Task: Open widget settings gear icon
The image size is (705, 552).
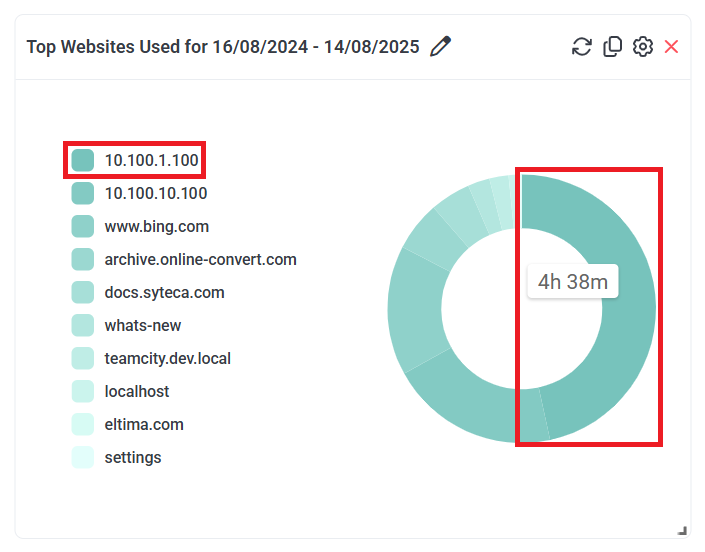Action: coord(643,46)
